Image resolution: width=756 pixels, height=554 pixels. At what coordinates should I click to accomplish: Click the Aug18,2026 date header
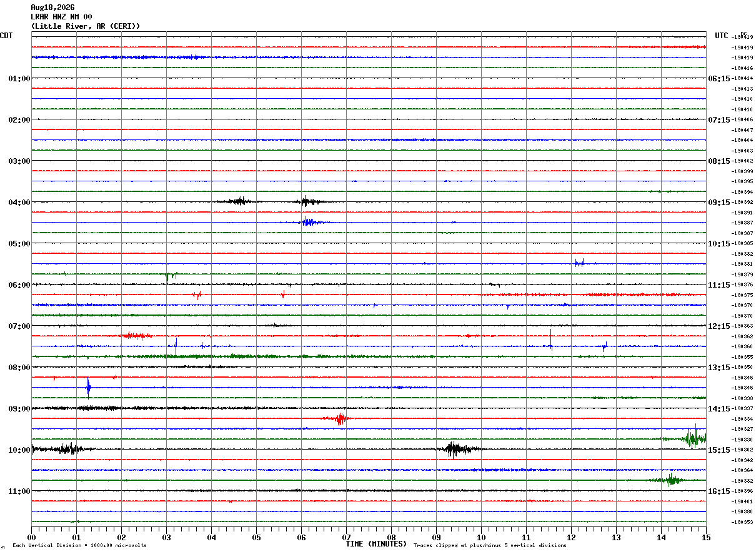point(52,8)
